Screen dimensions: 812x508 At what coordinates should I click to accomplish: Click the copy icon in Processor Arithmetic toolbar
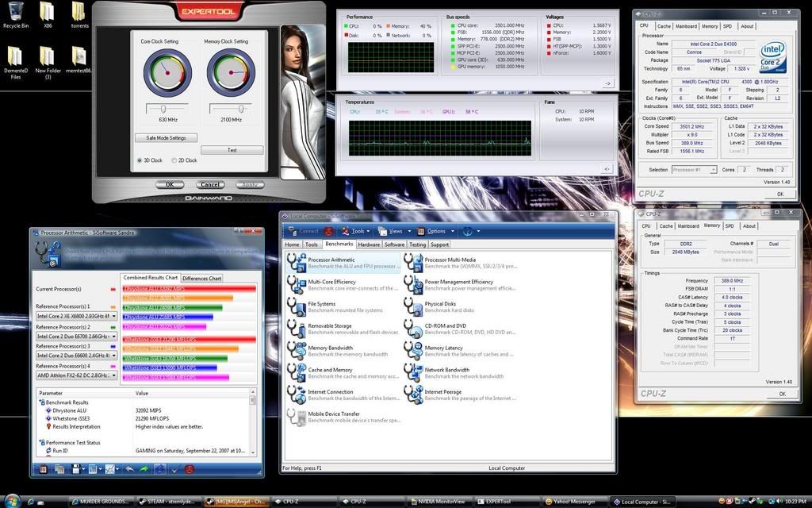pos(59,469)
